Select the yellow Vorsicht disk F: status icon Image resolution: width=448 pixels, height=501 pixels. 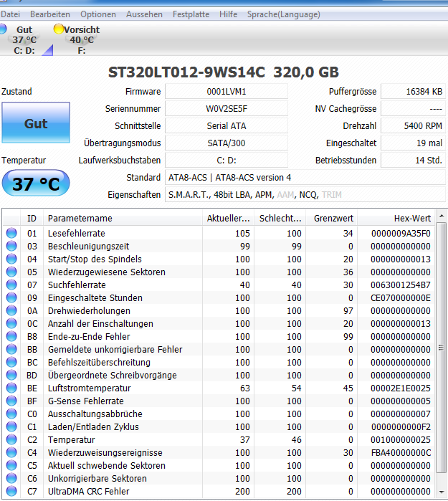[x=59, y=29]
